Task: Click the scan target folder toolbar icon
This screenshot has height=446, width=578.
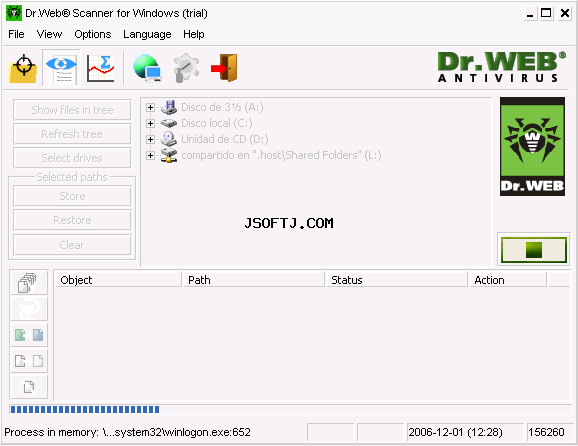Action: coord(23,69)
